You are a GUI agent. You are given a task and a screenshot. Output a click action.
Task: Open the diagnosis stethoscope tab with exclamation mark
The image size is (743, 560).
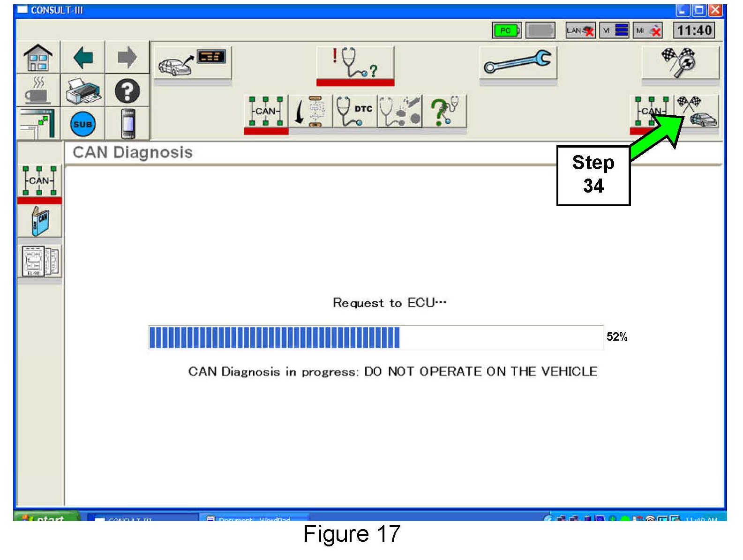click(355, 63)
